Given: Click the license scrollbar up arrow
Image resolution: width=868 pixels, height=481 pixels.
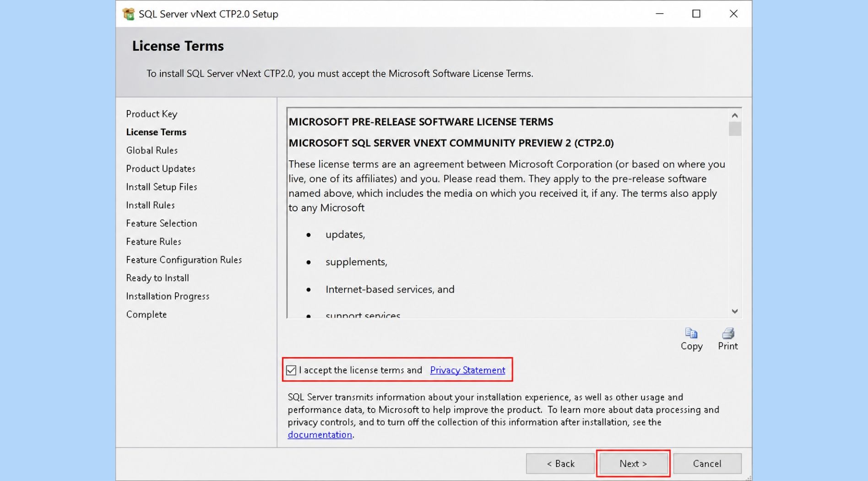Looking at the screenshot, I should coord(735,115).
